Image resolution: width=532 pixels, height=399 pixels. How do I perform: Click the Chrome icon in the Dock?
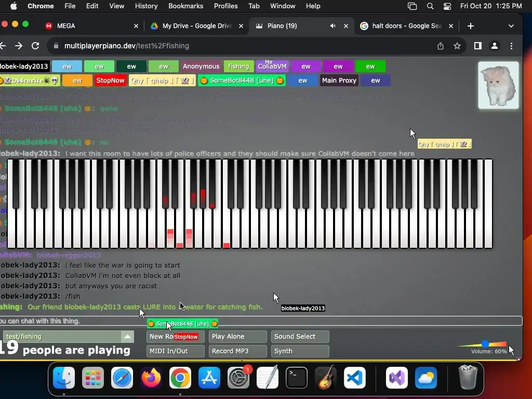(x=180, y=377)
